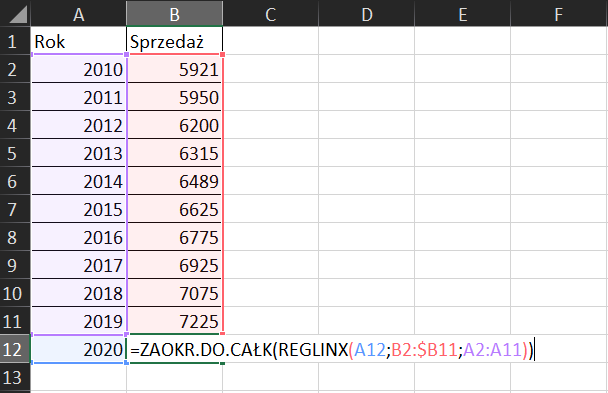Viewport: 608px width, 393px height.
Task: Select cell with year 2011
Action: tap(79, 97)
